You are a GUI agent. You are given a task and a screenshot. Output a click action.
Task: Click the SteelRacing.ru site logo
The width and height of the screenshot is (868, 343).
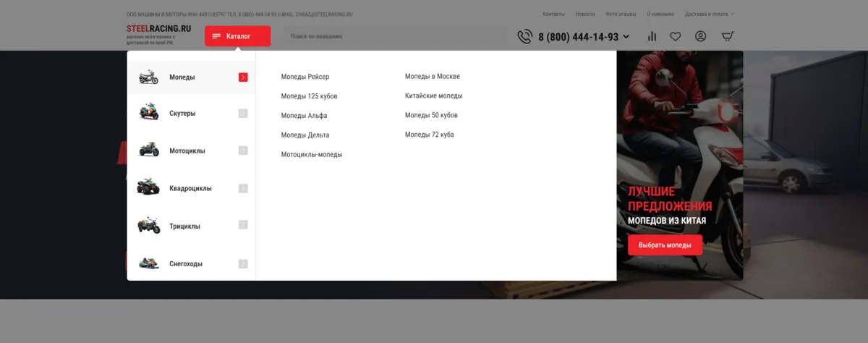tap(159, 28)
